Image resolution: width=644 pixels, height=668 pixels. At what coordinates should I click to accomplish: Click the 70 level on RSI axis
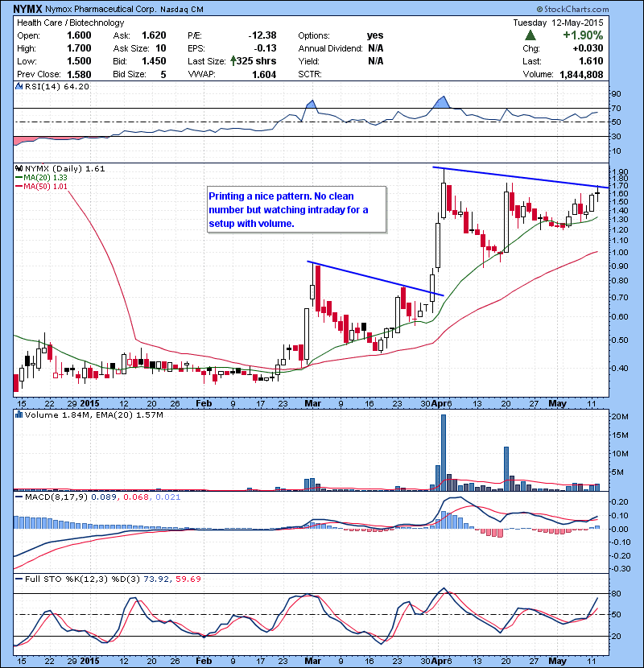click(617, 108)
